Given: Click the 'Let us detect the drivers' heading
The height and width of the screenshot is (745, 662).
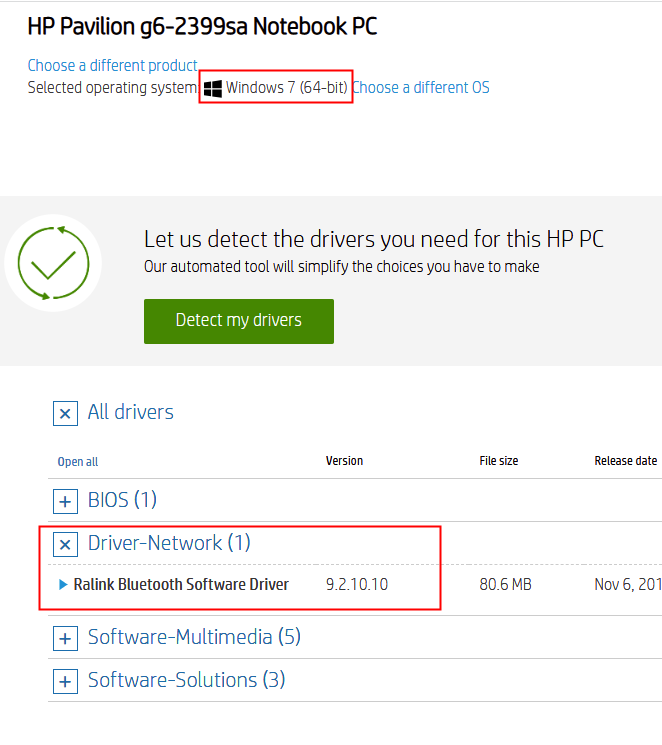Looking at the screenshot, I should 374,239.
